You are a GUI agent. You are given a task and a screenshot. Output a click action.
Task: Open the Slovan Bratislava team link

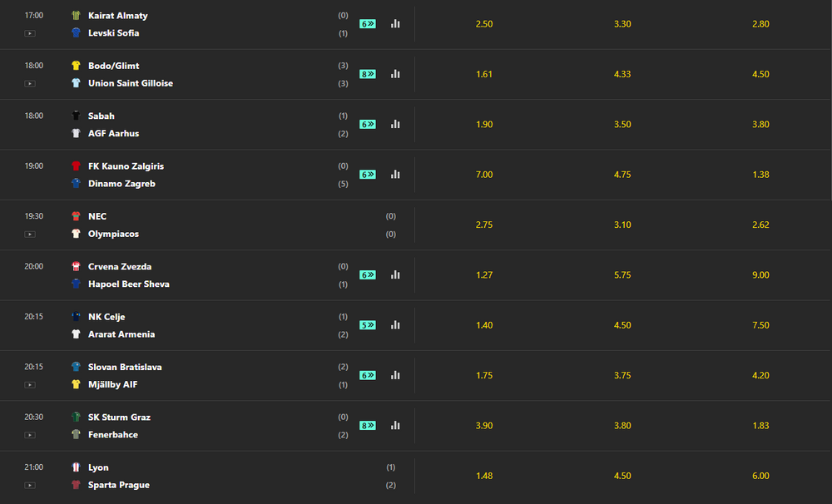(125, 367)
